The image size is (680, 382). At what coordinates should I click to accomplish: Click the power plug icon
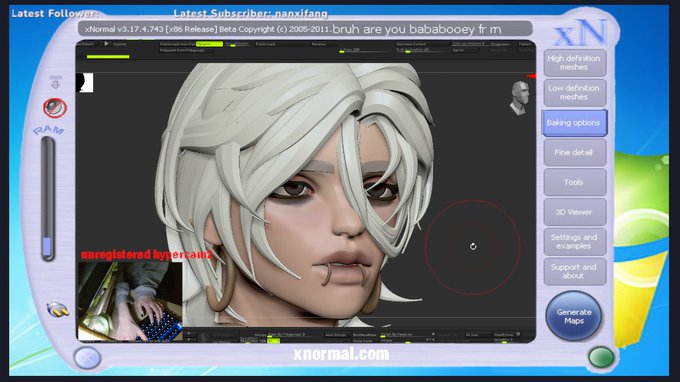coord(58,310)
